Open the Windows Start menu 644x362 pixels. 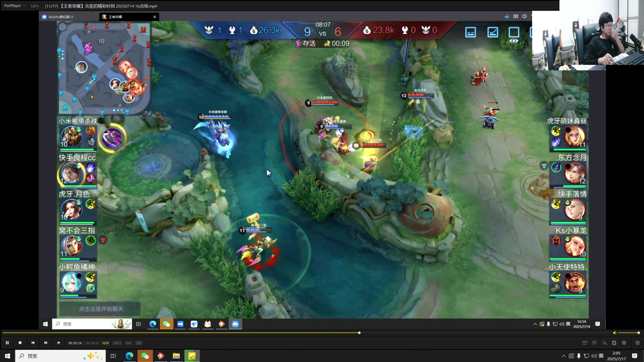(x=8, y=356)
